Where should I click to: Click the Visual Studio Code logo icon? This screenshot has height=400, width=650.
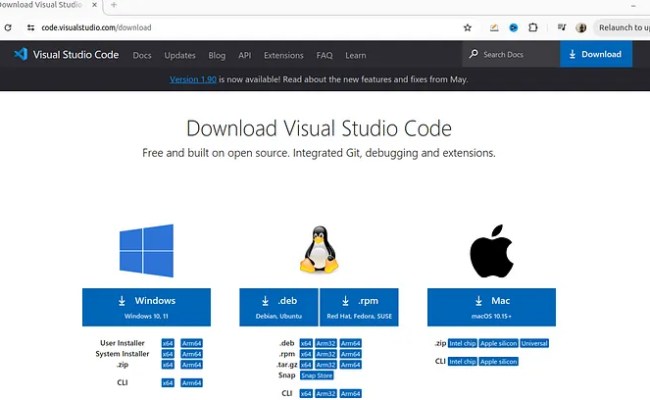(x=20, y=54)
